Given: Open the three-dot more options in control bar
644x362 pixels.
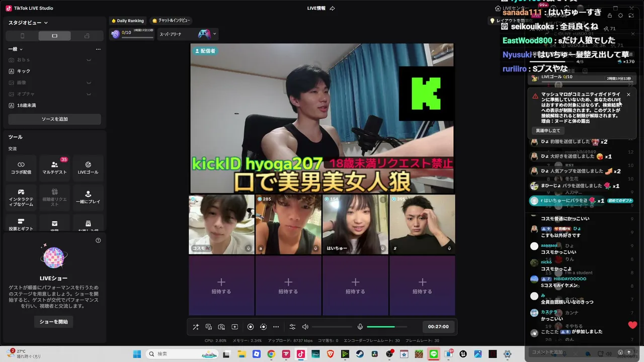Looking at the screenshot, I should pyautogui.click(x=276, y=327).
